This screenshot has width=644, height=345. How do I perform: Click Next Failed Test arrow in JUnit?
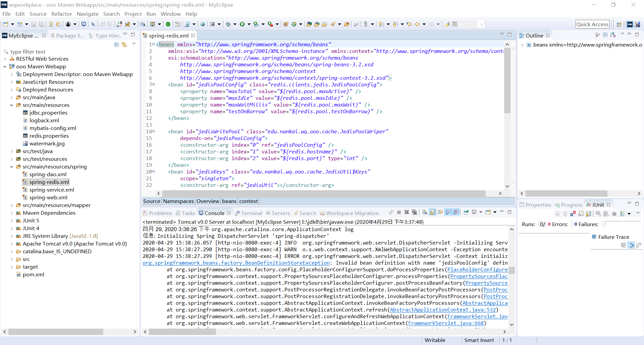click(557, 214)
